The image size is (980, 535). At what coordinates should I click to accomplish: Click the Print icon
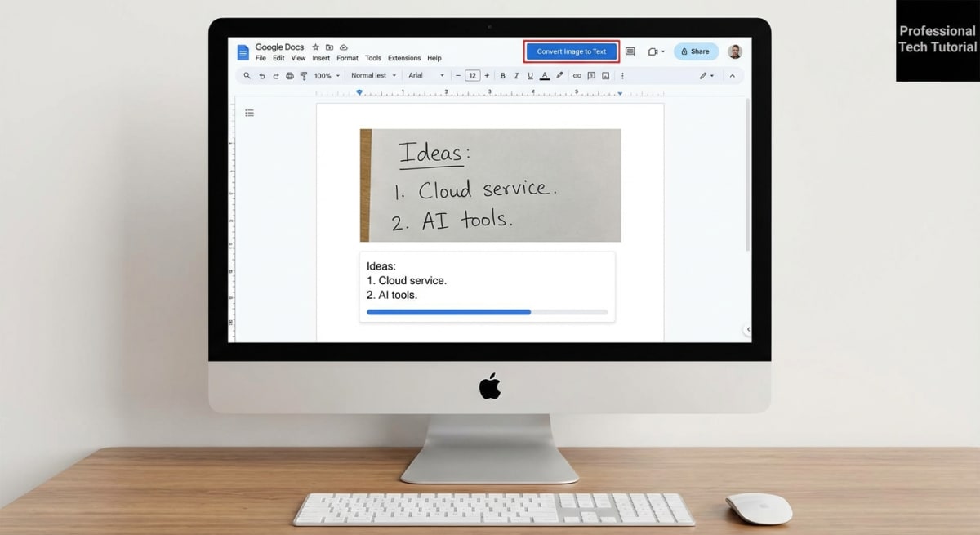290,75
